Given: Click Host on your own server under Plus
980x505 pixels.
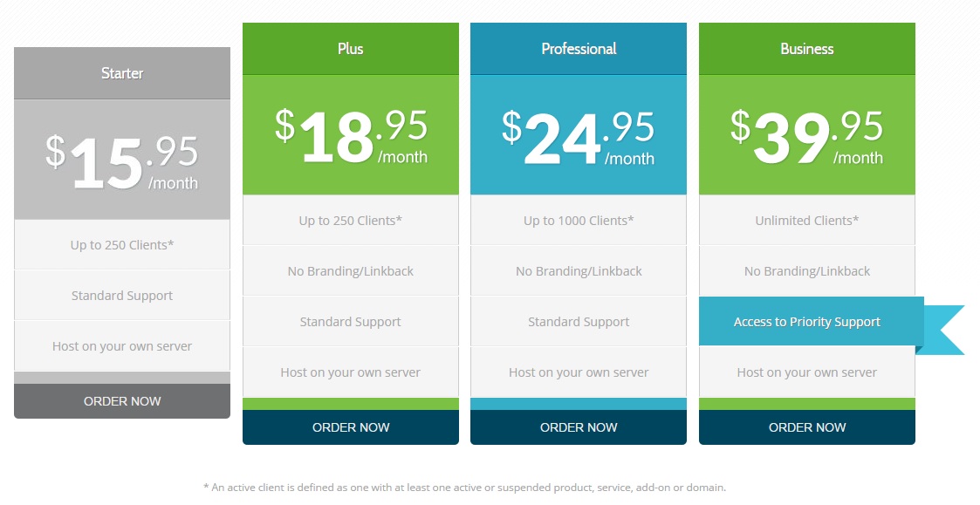Looking at the screenshot, I should pos(351,372).
